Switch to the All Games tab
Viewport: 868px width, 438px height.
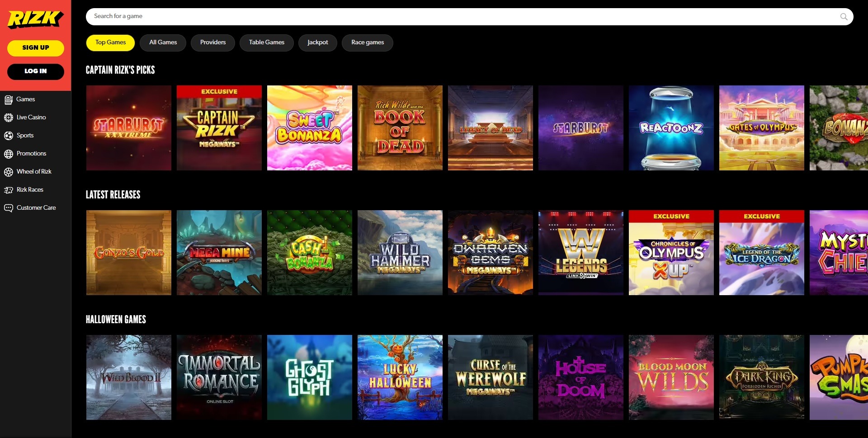(163, 42)
